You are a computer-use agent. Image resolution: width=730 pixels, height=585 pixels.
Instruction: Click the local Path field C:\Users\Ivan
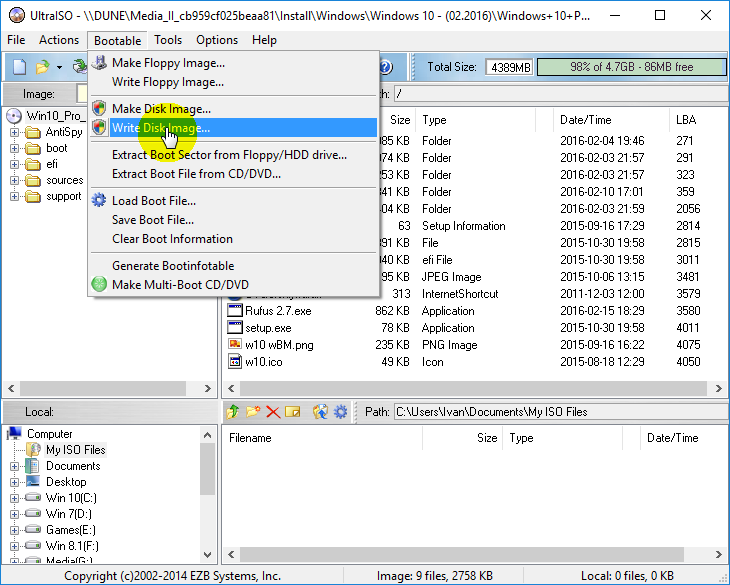pos(560,412)
